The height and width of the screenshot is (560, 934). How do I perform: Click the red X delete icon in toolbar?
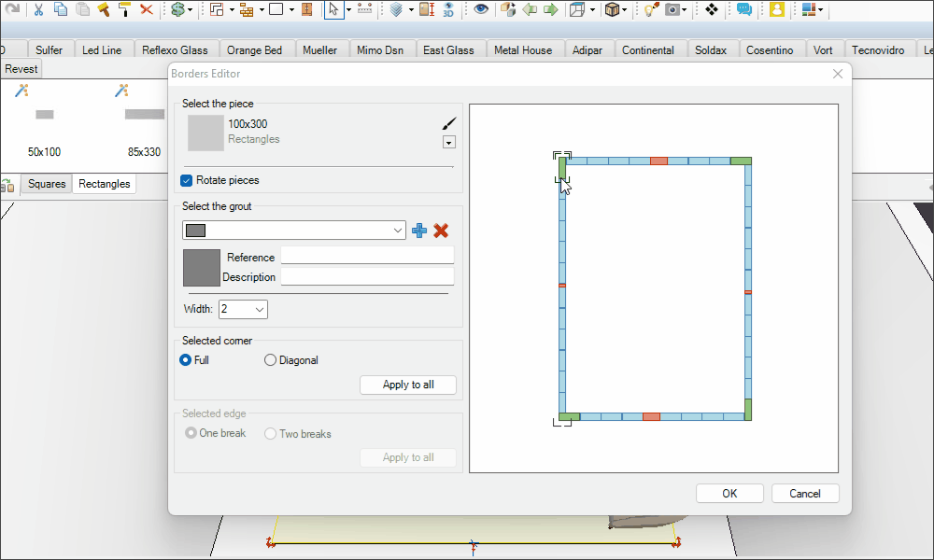click(146, 9)
